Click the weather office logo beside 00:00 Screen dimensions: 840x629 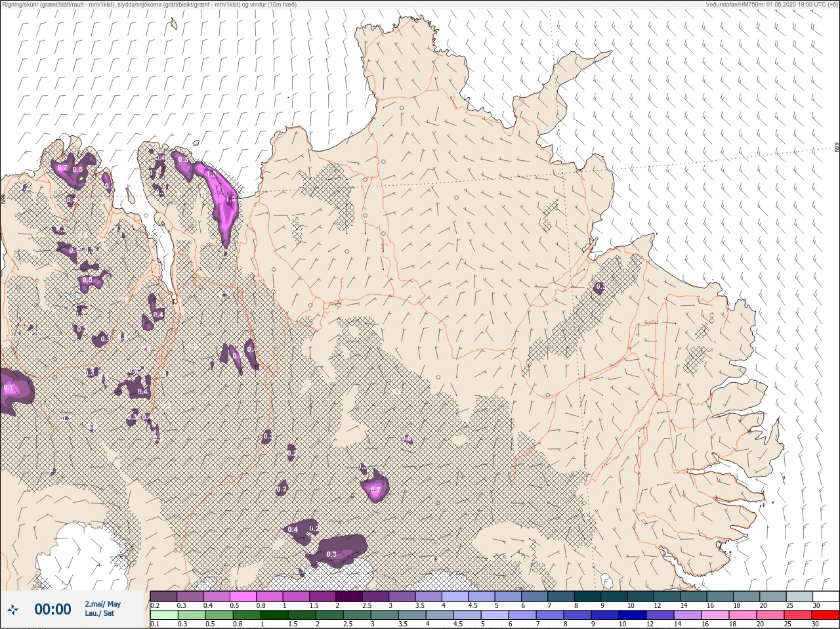[x=13, y=609]
